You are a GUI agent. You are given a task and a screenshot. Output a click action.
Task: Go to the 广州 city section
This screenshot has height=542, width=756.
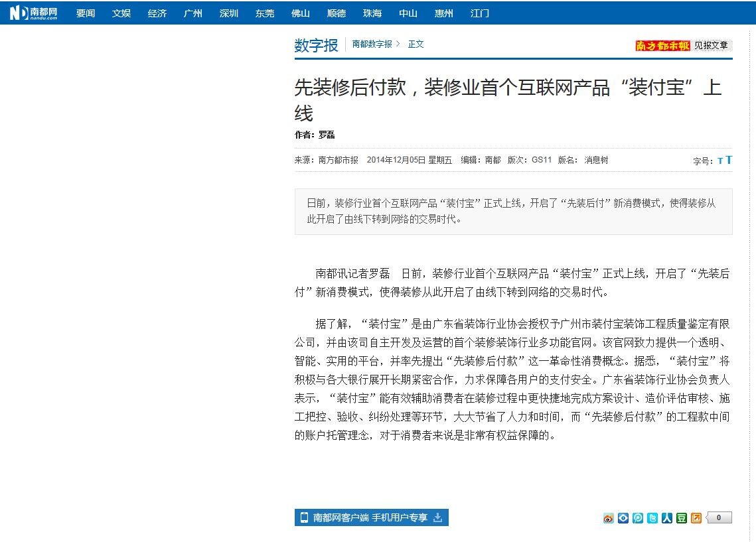[193, 13]
